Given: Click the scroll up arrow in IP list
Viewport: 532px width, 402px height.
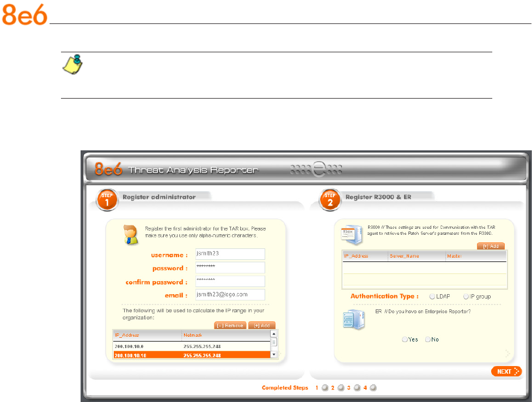Looking at the screenshot, I should tap(274, 334).
